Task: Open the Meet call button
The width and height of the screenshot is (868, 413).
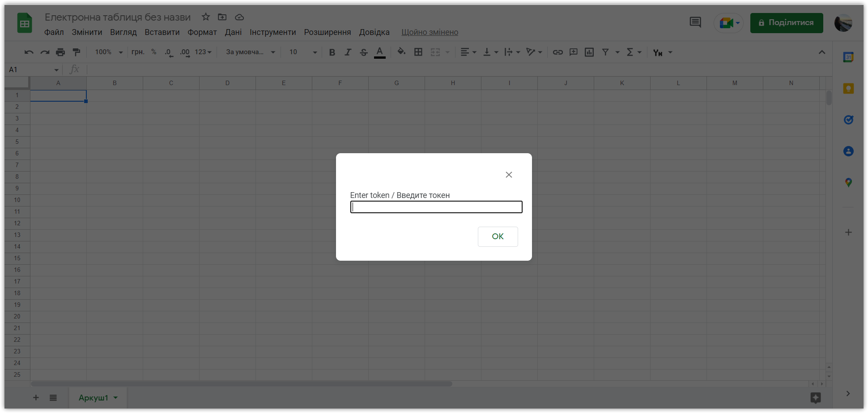Action: click(x=728, y=23)
